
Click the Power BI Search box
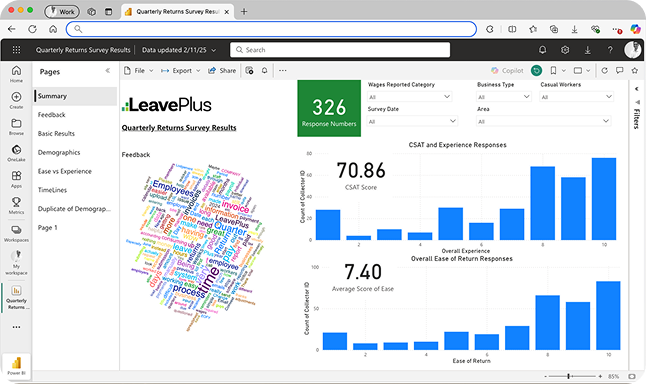point(340,50)
